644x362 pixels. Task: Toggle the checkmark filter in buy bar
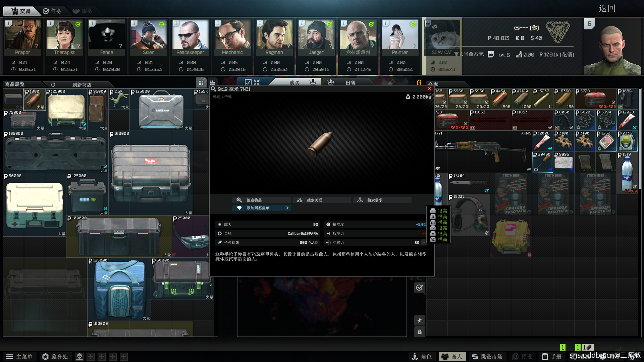point(248,82)
